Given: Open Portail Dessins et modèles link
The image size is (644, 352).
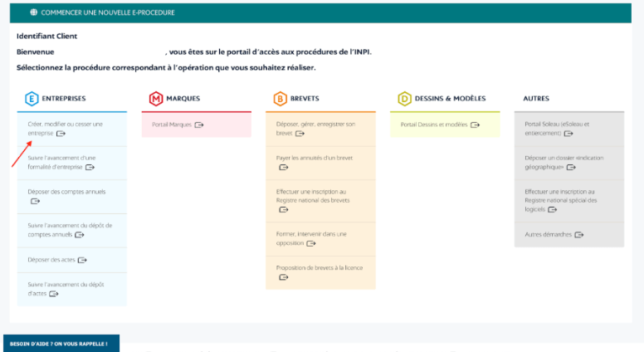Looking at the screenshot, I should click(x=434, y=125).
